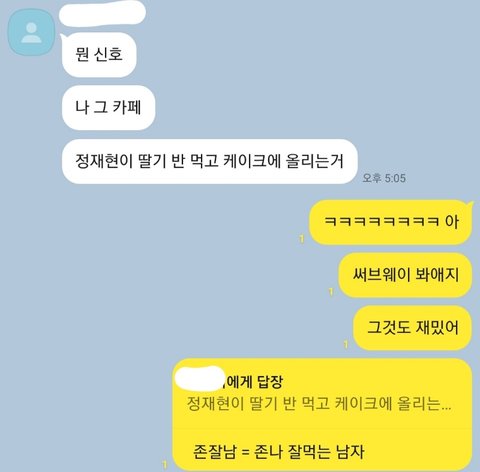This screenshot has width=480, height=472.
Task: Tap unread count beside the reply bubble
Action: 165,464
